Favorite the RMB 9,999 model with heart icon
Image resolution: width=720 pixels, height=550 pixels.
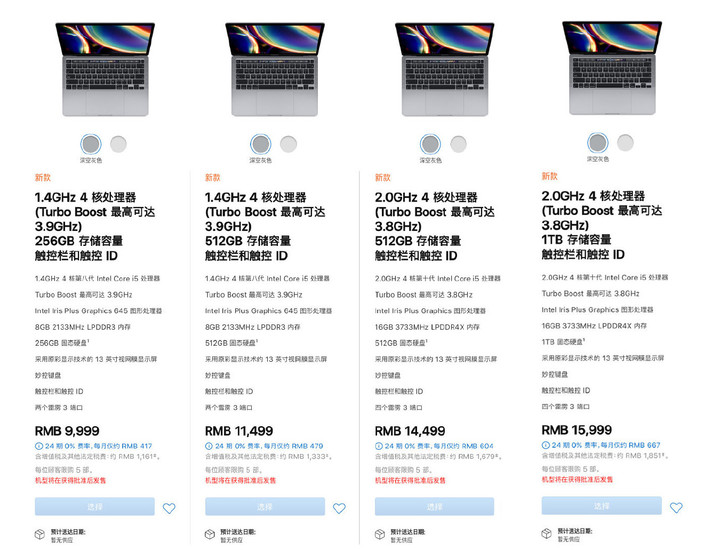(x=169, y=508)
